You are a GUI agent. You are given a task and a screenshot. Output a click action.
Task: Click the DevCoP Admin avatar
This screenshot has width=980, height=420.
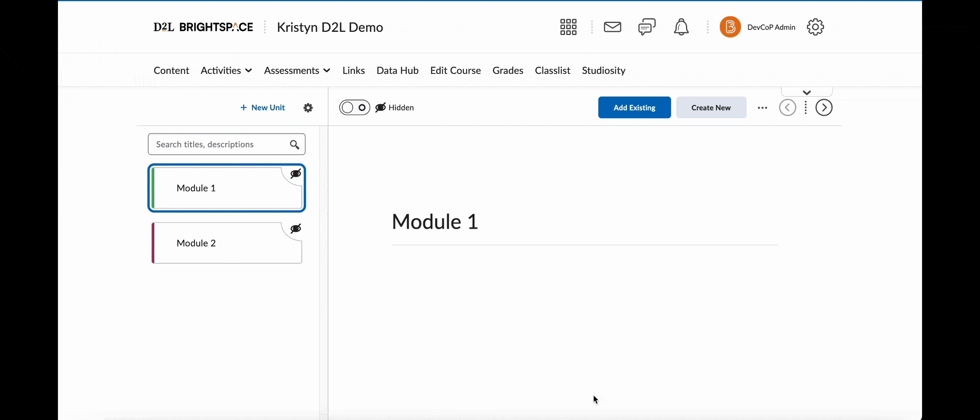coord(730,27)
